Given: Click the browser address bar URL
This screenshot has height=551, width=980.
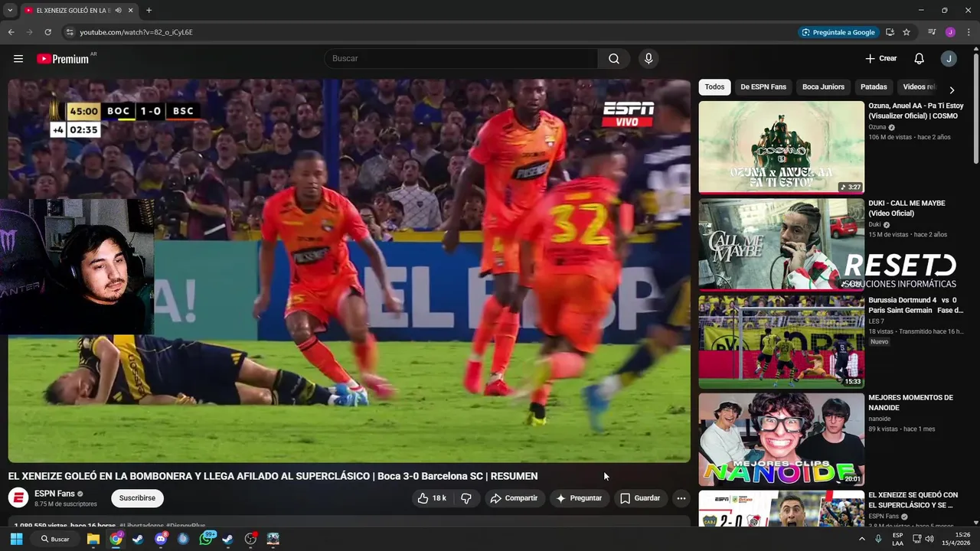Looking at the screenshot, I should click(x=136, y=32).
